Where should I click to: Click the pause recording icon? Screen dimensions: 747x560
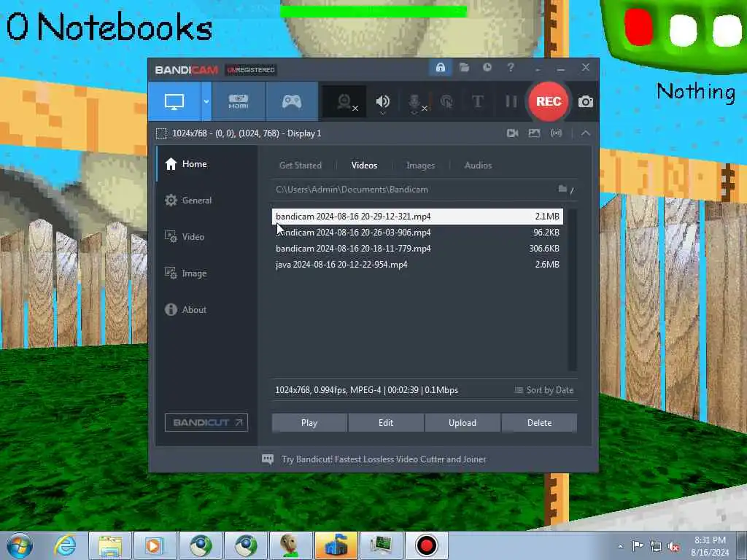(511, 101)
